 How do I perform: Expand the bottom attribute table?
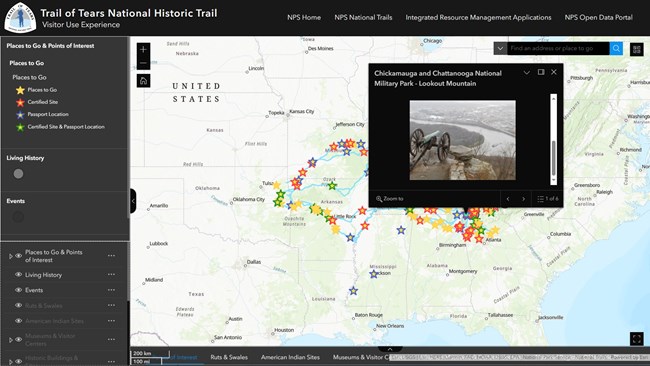click(390, 349)
